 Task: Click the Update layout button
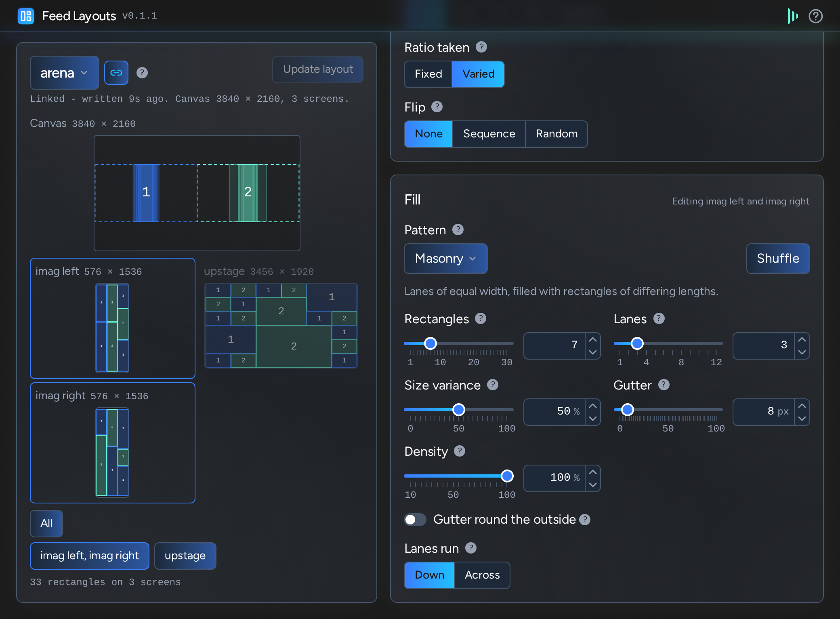pyautogui.click(x=318, y=69)
